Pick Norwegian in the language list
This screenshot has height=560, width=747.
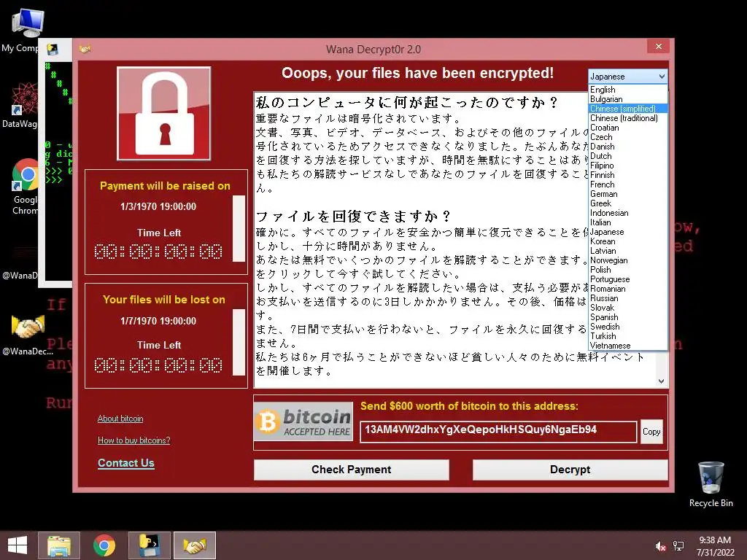pyautogui.click(x=628, y=260)
